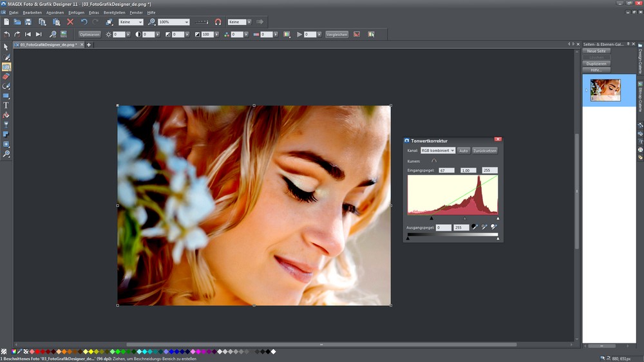Open the Extras menu
The height and width of the screenshot is (362, 644).
(94, 13)
